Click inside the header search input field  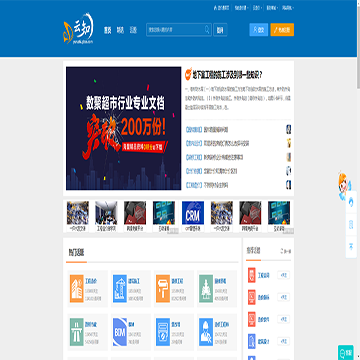[x=176, y=30]
